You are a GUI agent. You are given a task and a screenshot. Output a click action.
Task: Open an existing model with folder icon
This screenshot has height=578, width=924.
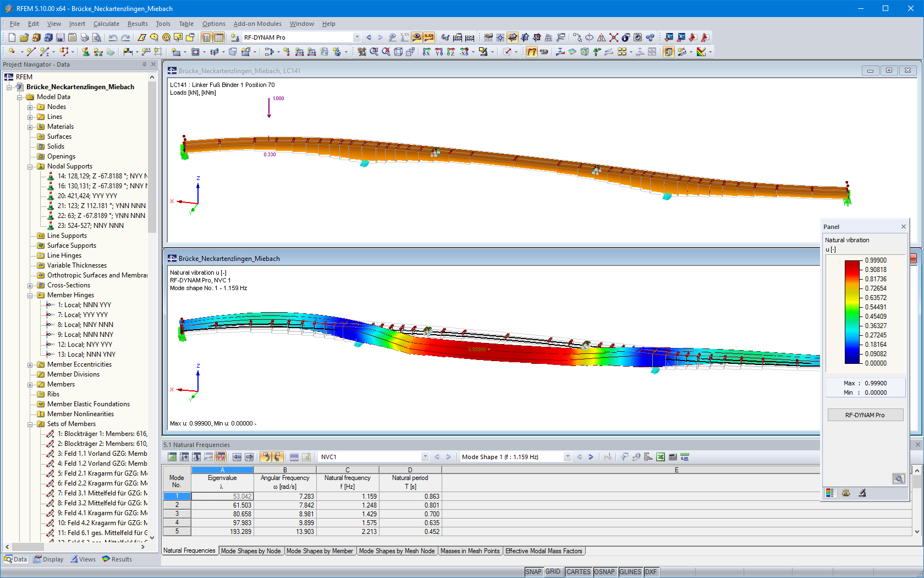24,37
